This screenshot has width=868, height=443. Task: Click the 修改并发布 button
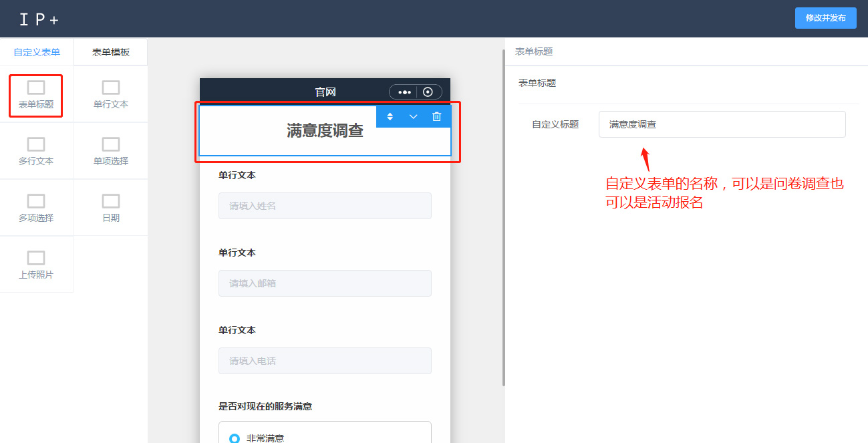(825, 18)
